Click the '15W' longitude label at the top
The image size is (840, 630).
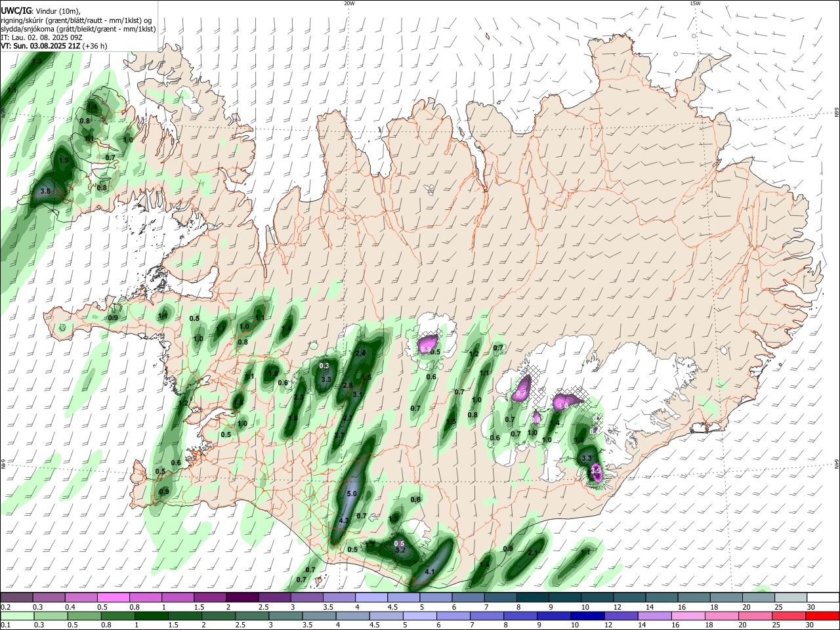[x=695, y=3]
